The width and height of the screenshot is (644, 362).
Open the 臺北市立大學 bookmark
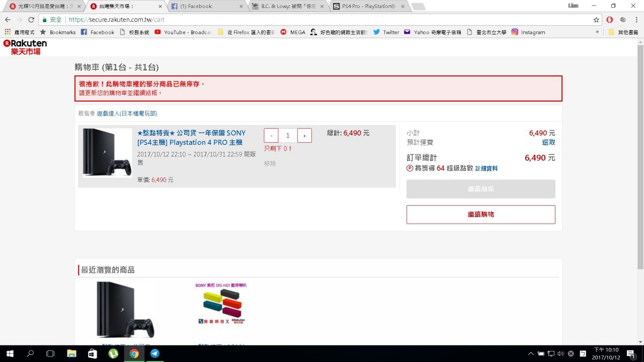486,32
